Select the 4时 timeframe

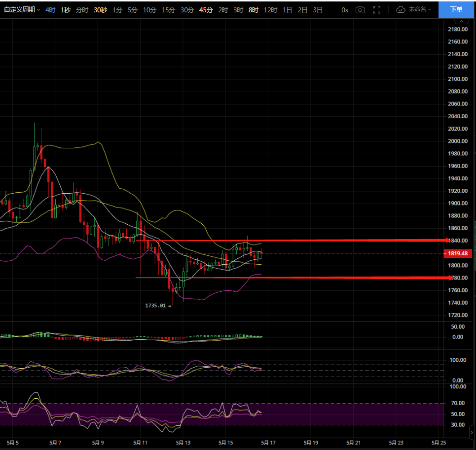coord(50,10)
